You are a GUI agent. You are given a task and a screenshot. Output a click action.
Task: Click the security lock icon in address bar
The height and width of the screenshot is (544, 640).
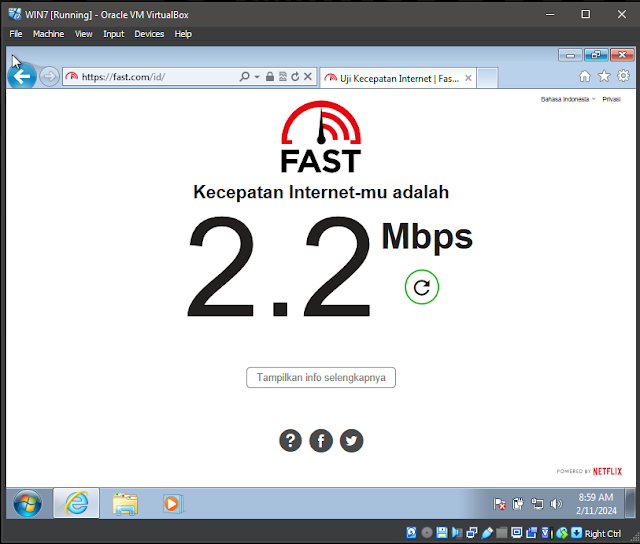tap(270, 76)
